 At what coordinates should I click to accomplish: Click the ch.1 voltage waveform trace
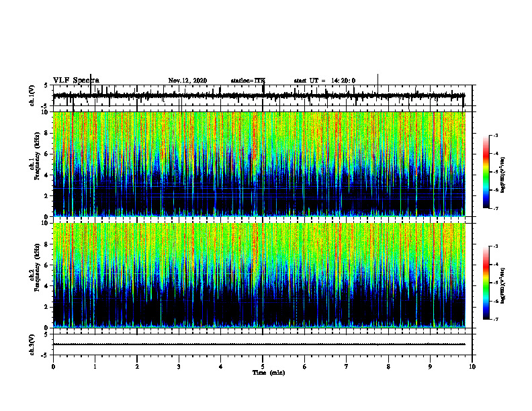(x=259, y=95)
